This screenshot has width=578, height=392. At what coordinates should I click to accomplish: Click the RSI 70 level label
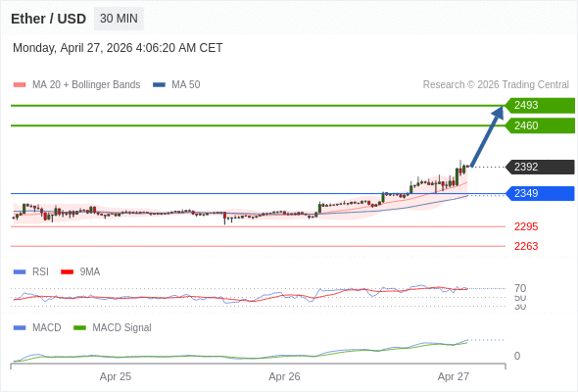click(x=520, y=288)
